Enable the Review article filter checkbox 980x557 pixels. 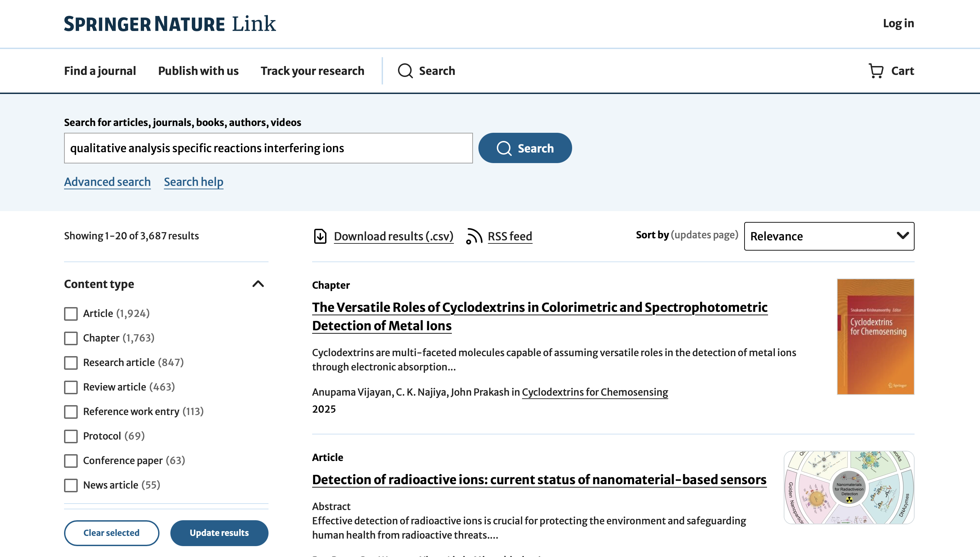click(71, 387)
